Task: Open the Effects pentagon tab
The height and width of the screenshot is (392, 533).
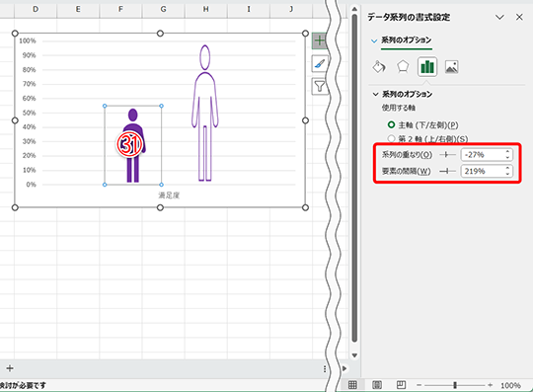Action: click(x=403, y=67)
